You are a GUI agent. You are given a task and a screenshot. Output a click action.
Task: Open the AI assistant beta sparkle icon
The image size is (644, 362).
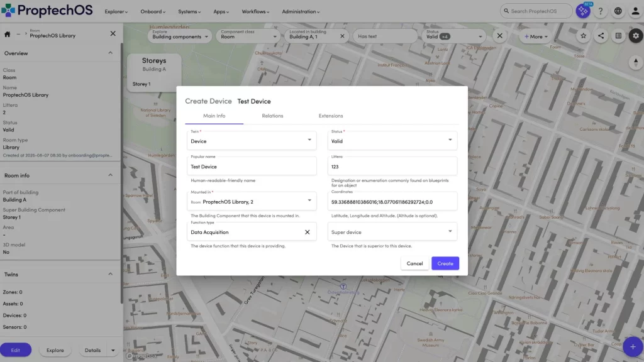583,11
